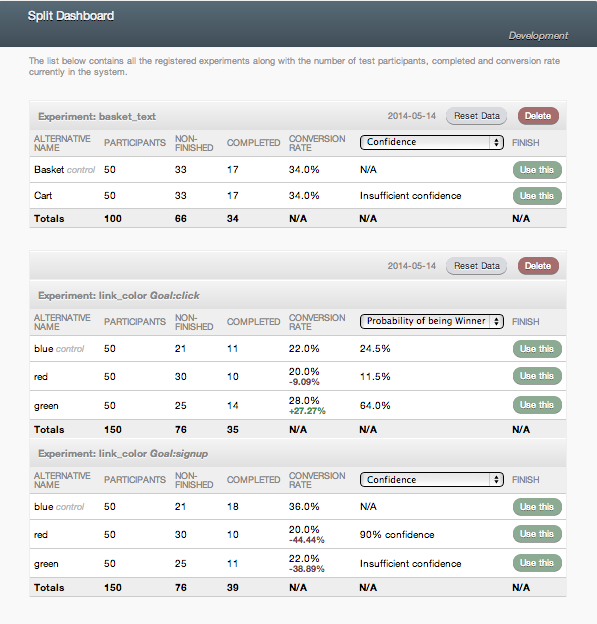Screen dimensions: 597x624
Task: Click the link_color Goal:click heading
Action: (119, 296)
